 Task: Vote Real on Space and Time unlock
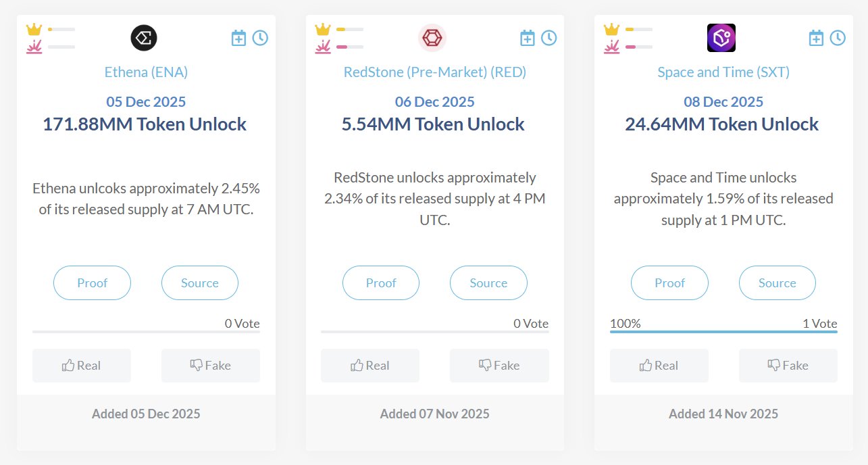(659, 366)
